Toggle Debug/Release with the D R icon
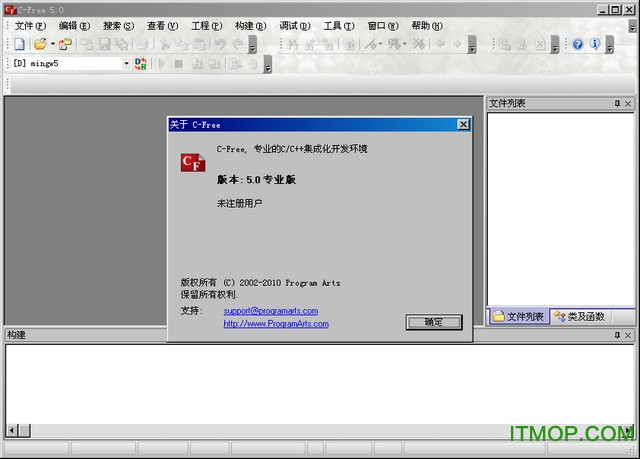This screenshot has width=640, height=459. point(140,64)
